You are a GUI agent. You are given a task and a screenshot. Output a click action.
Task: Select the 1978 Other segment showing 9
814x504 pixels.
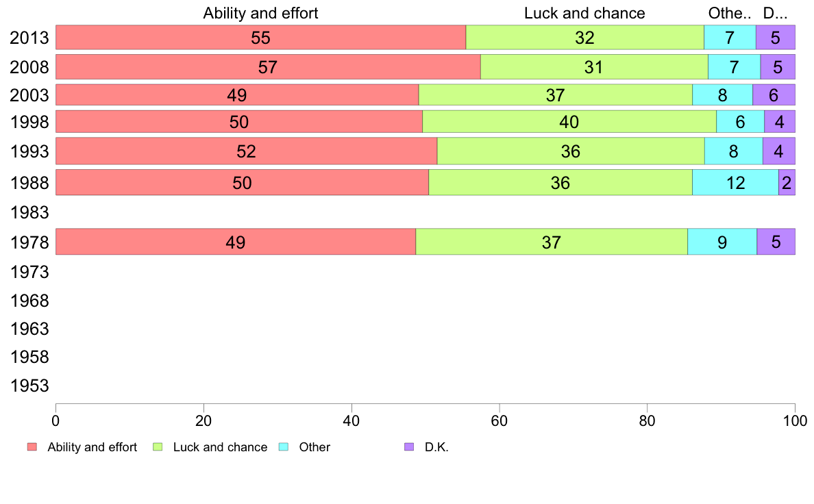[x=722, y=242]
